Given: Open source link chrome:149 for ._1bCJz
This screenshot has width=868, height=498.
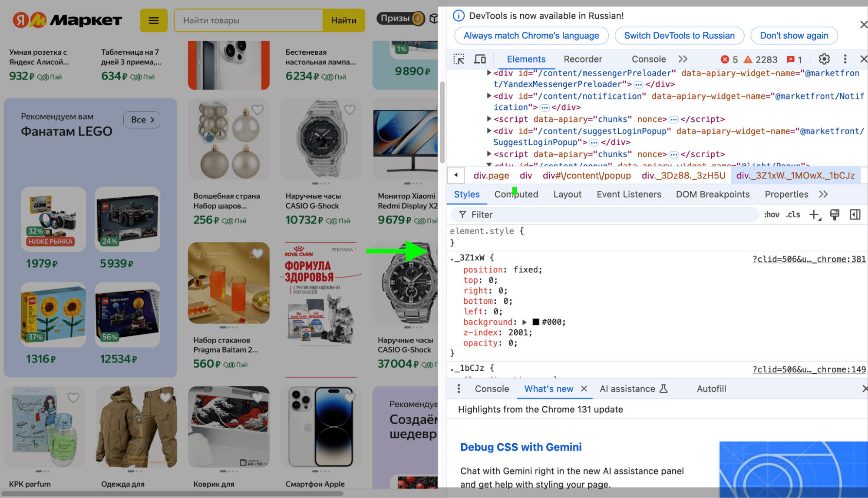Looking at the screenshot, I should pyautogui.click(x=809, y=369).
